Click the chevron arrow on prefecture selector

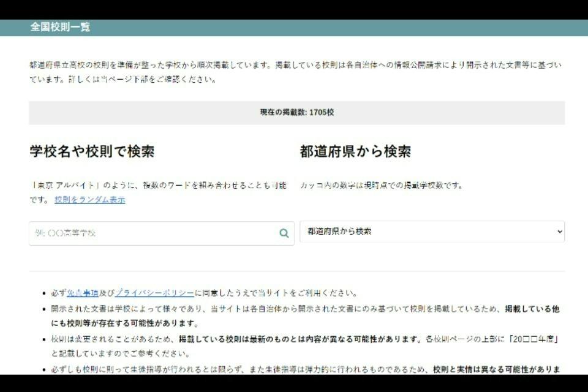click(559, 232)
